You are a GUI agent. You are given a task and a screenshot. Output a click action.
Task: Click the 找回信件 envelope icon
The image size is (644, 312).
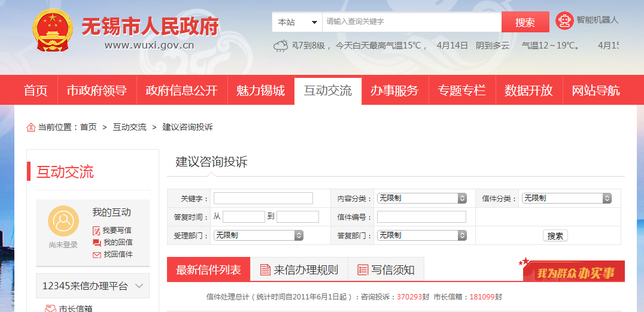[x=96, y=255]
